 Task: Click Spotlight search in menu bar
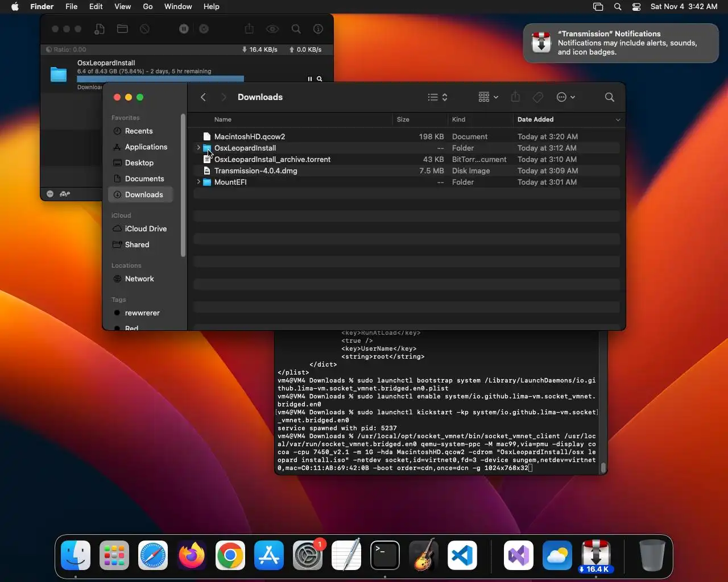click(618, 7)
